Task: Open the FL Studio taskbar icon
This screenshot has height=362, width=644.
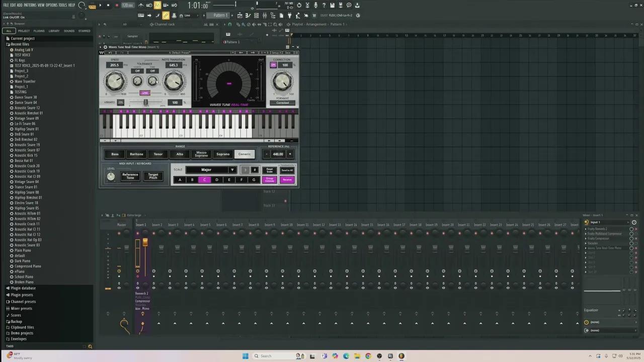Action: tap(401, 356)
